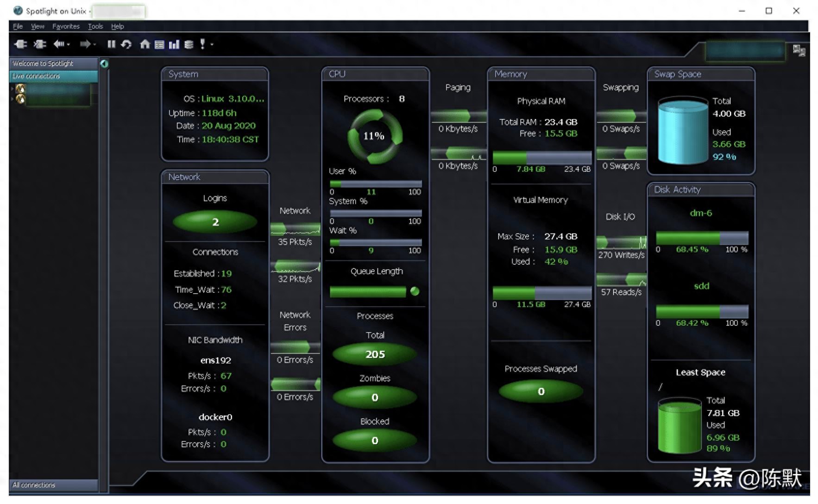Viewport: 818px width, 504px height.
Task: Open the alarm icon dropdown arrow
Action: [x=212, y=45]
